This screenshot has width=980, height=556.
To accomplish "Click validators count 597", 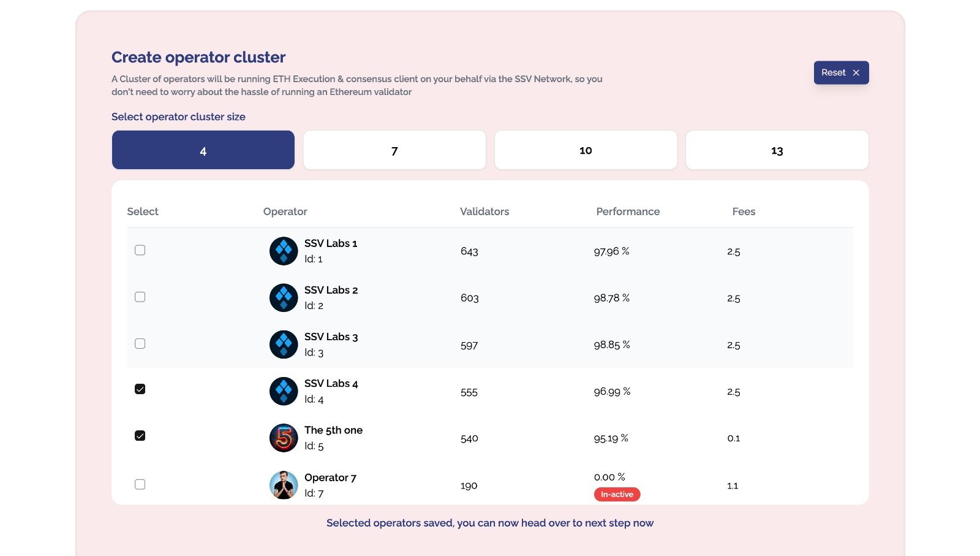I will (469, 345).
